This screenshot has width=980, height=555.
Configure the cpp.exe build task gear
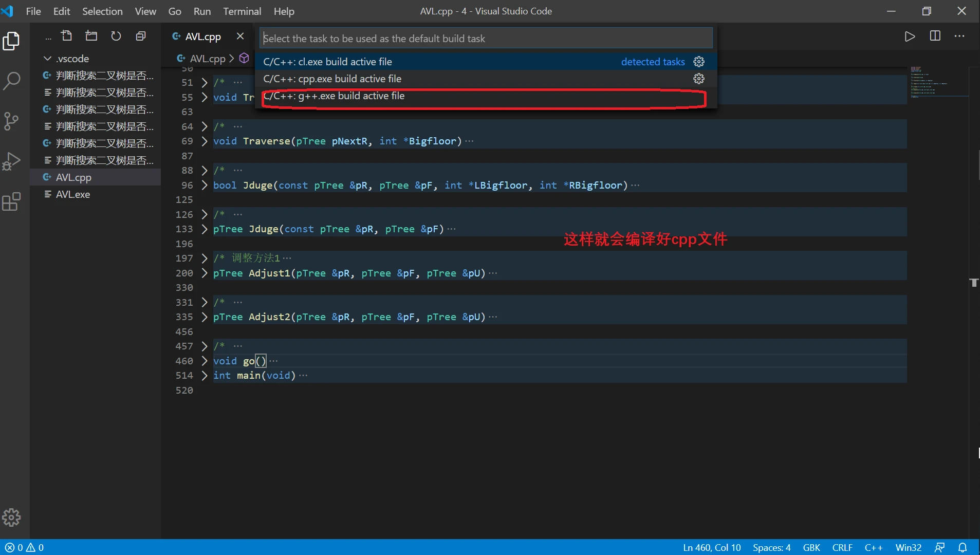pyautogui.click(x=698, y=79)
